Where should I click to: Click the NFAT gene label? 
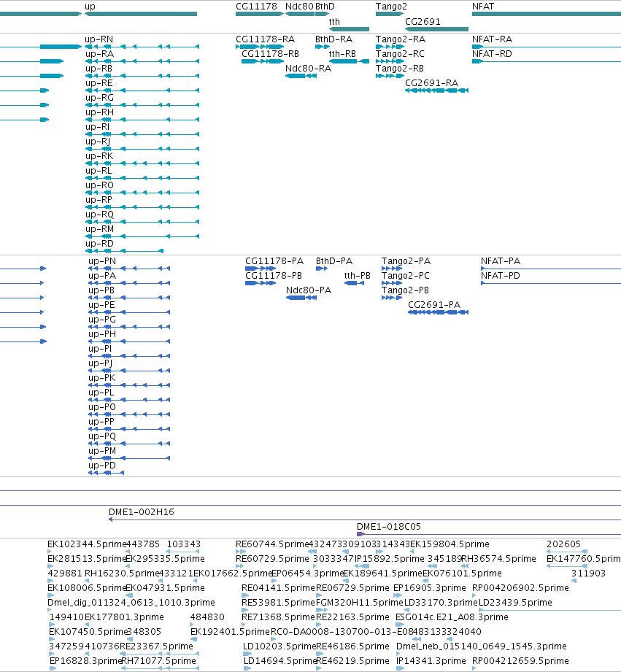483,7
